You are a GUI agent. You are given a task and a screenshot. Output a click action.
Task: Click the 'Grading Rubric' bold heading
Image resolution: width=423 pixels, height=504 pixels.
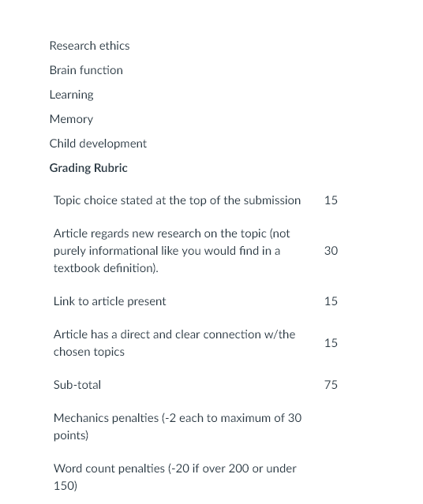[x=88, y=168]
